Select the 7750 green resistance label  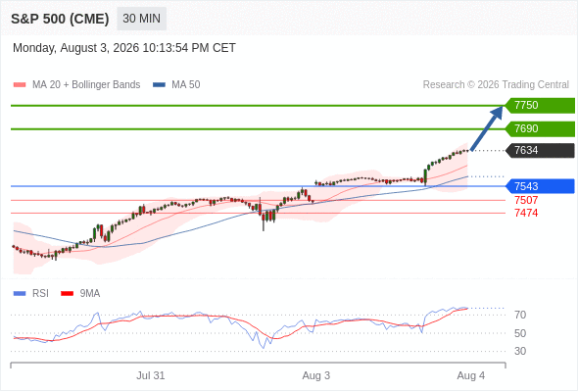pos(540,106)
